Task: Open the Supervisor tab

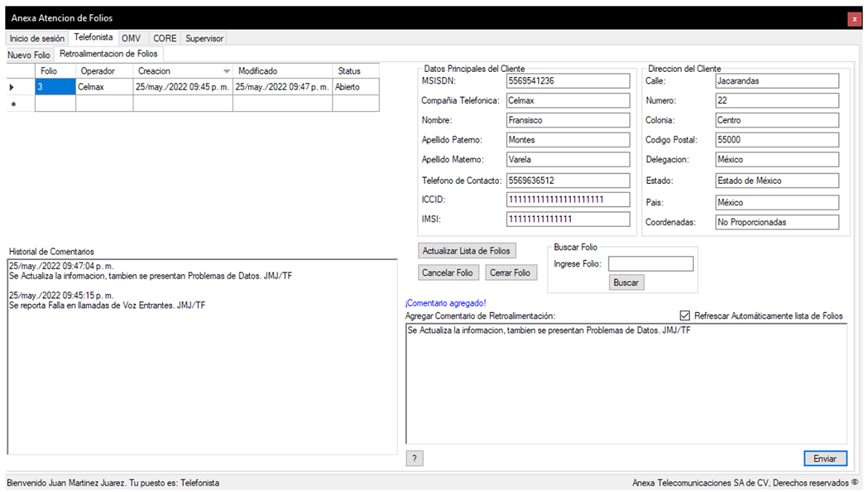Action: pyautogui.click(x=204, y=39)
